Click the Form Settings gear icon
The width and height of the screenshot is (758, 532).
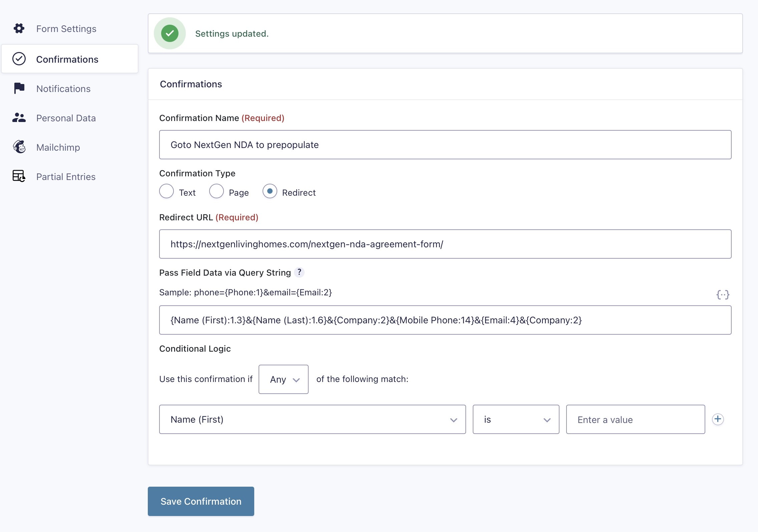pyautogui.click(x=19, y=28)
